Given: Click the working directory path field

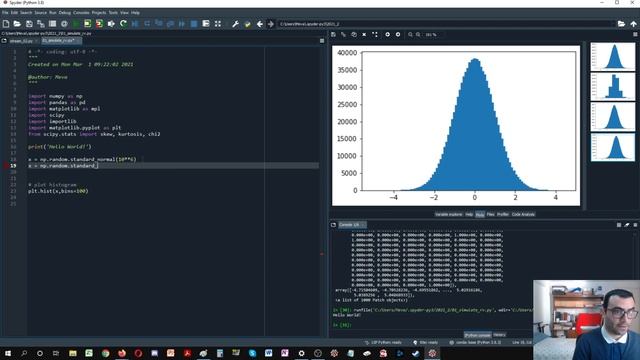Looking at the screenshot, I should pos(446,24).
